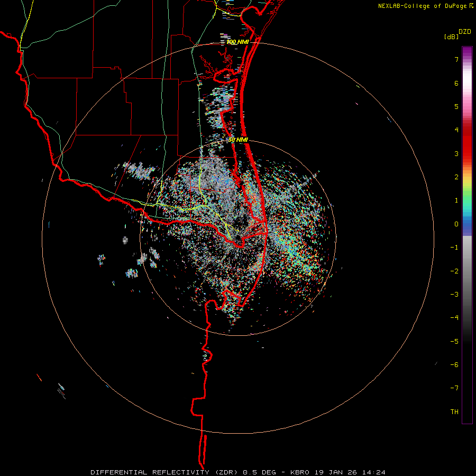Click the Differential Reflectivity KBRO caption text

coord(238,472)
